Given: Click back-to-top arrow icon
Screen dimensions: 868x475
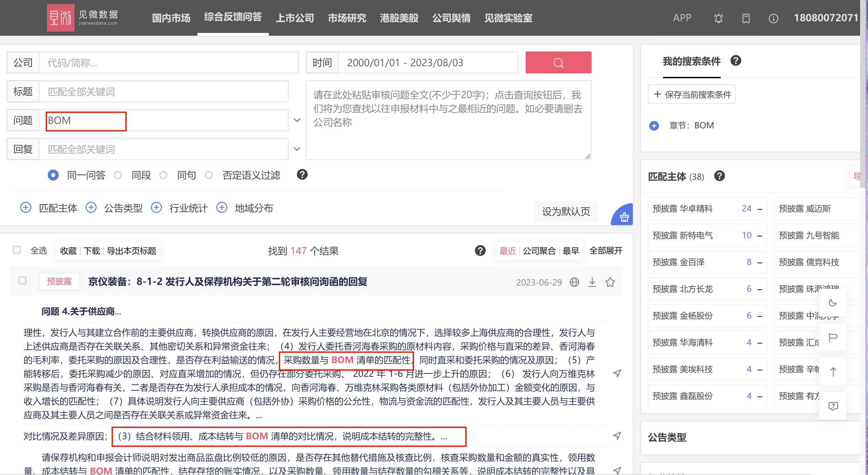Looking at the screenshot, I should (x=833, y=372).
